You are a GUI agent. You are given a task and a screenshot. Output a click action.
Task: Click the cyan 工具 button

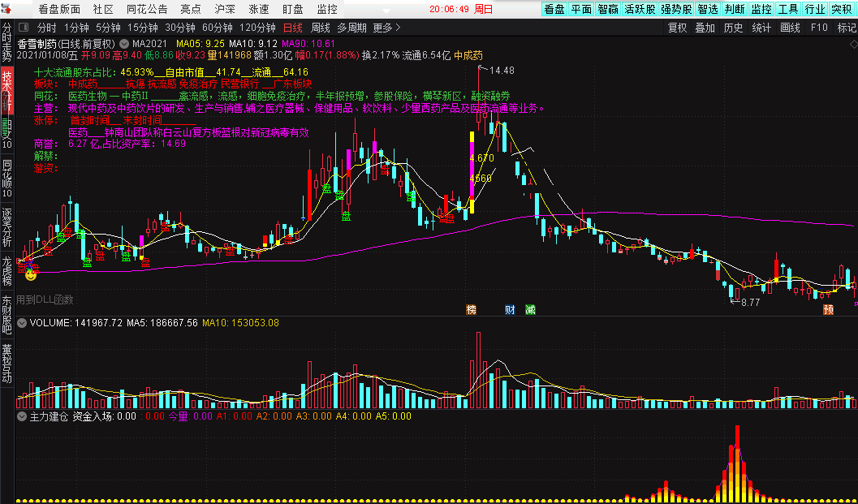(x=788, y=9)
